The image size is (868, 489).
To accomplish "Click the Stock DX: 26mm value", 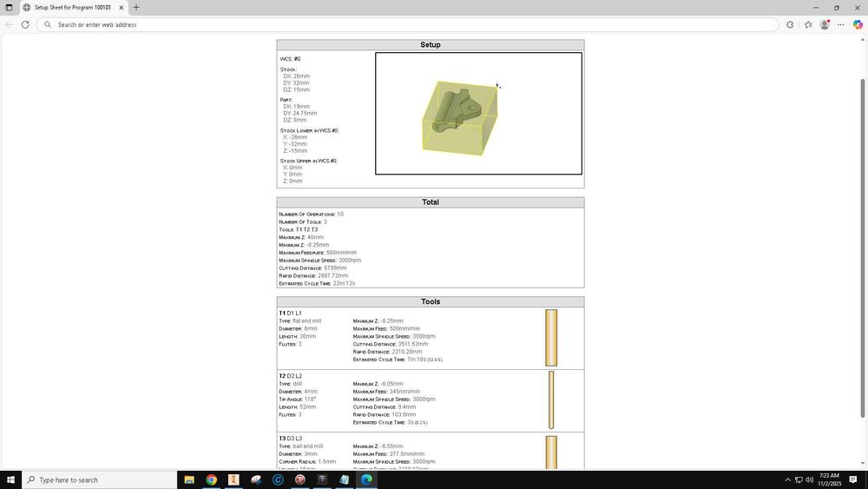I will pos(296,76).
